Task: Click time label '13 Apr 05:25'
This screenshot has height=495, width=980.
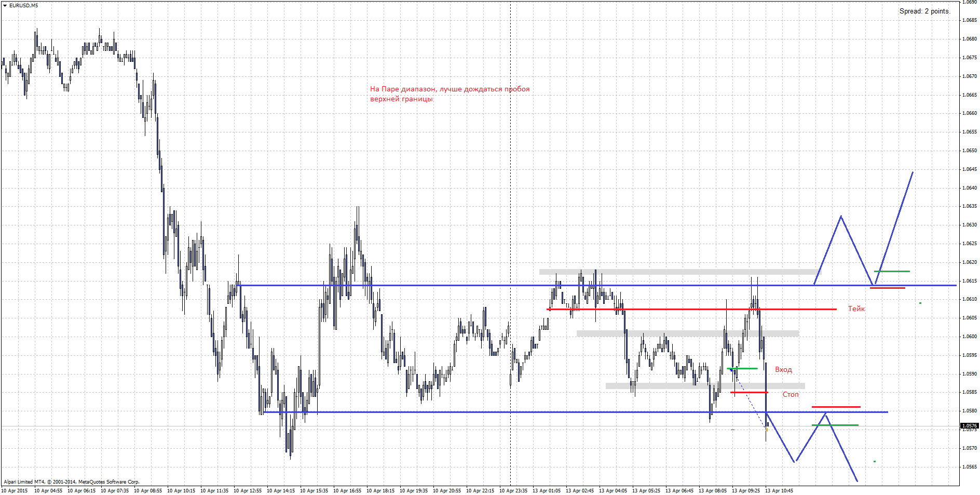Action: point(646,490)
